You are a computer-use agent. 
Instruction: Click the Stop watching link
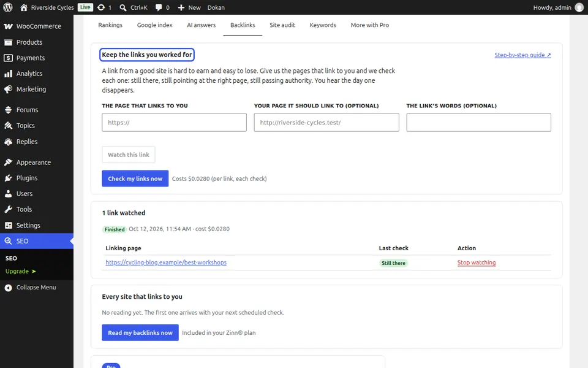477,263
